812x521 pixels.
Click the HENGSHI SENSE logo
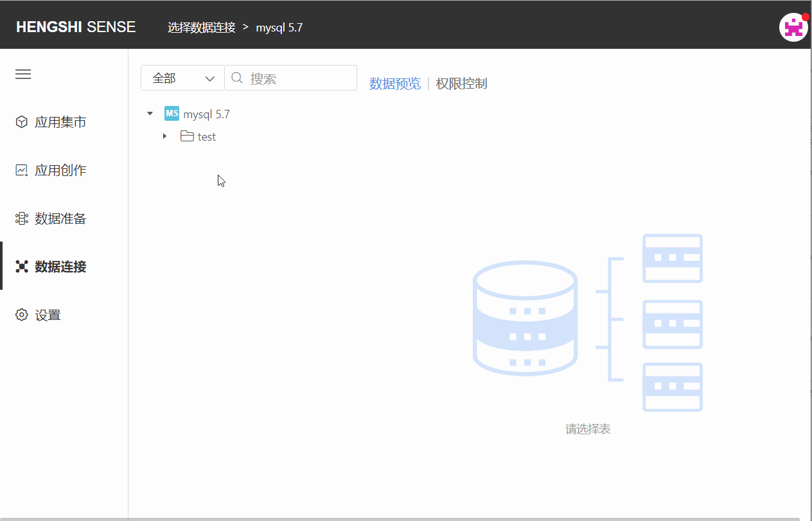76,27
